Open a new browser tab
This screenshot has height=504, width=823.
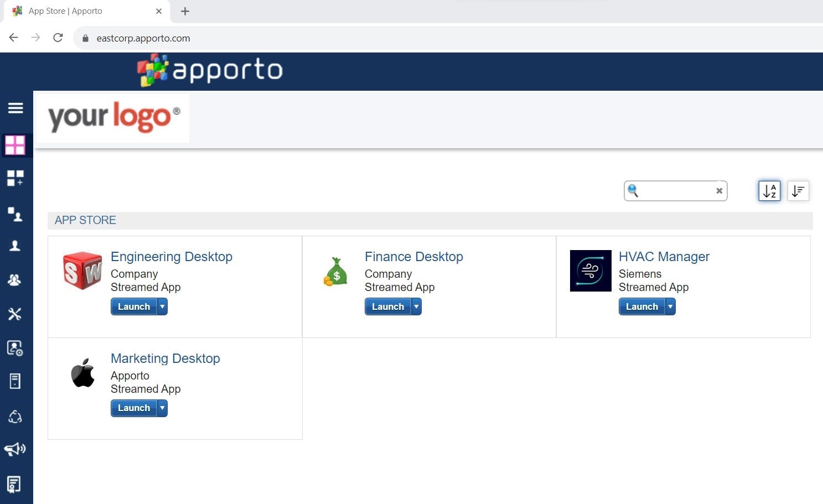point(185,11)
